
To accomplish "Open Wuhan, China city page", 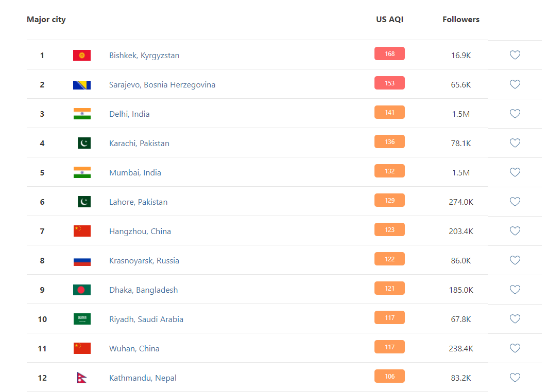I will coord(134,348).
